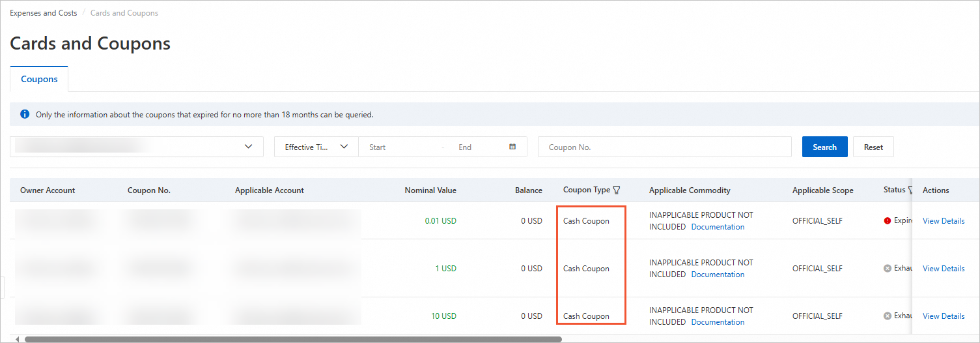
Task: Click the Reset button
Action: point(873,147)
